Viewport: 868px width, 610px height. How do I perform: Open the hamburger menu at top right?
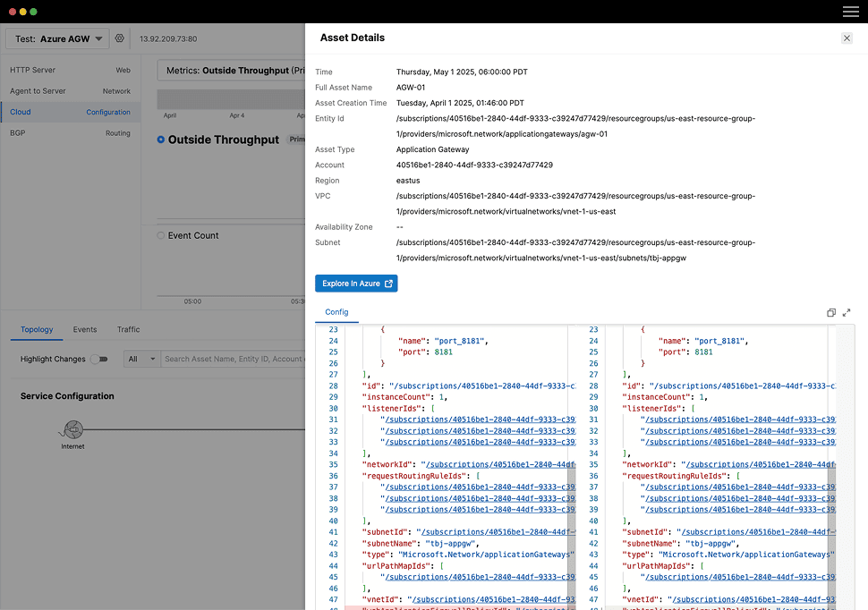pyautogui.click(x=850, y=12)
